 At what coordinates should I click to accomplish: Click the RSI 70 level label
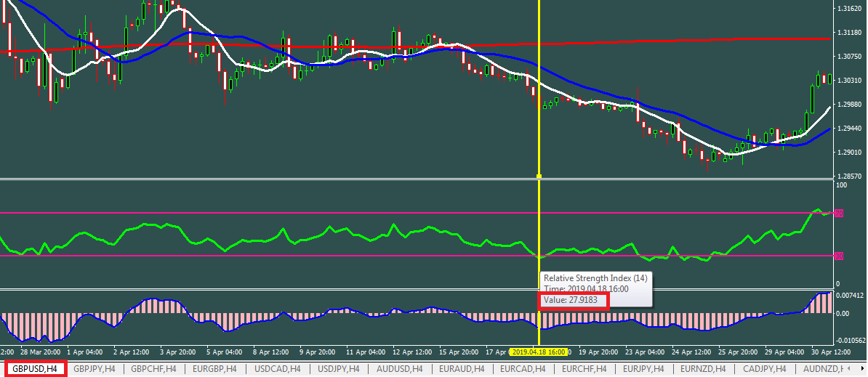[838, 214]
